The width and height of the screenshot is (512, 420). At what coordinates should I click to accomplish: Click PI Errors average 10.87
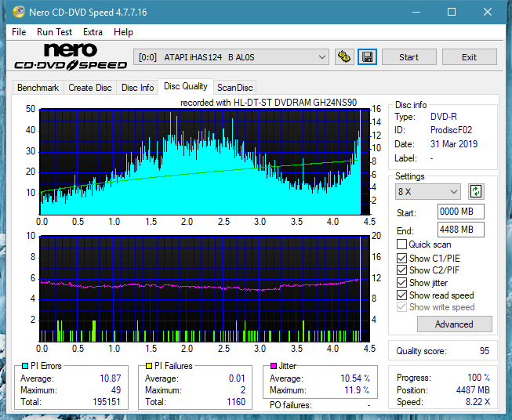pyautogui.click(x=111, y=378)
